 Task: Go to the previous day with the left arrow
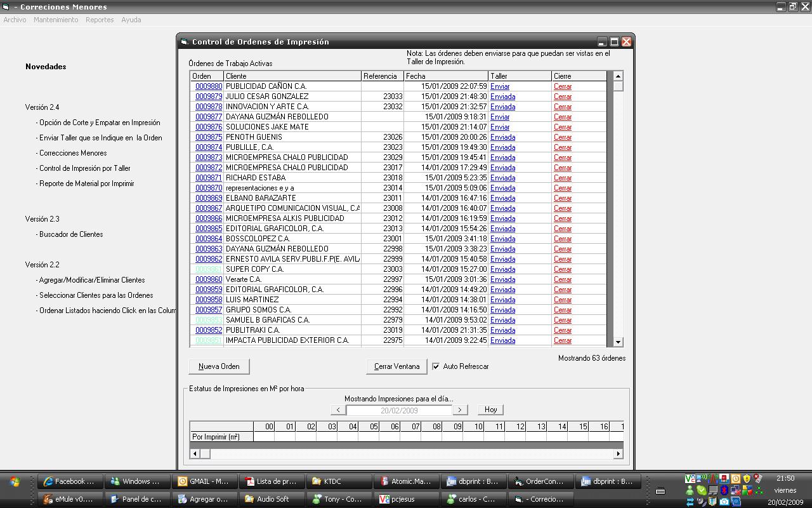pyautogui.click(x=337, y=410)
